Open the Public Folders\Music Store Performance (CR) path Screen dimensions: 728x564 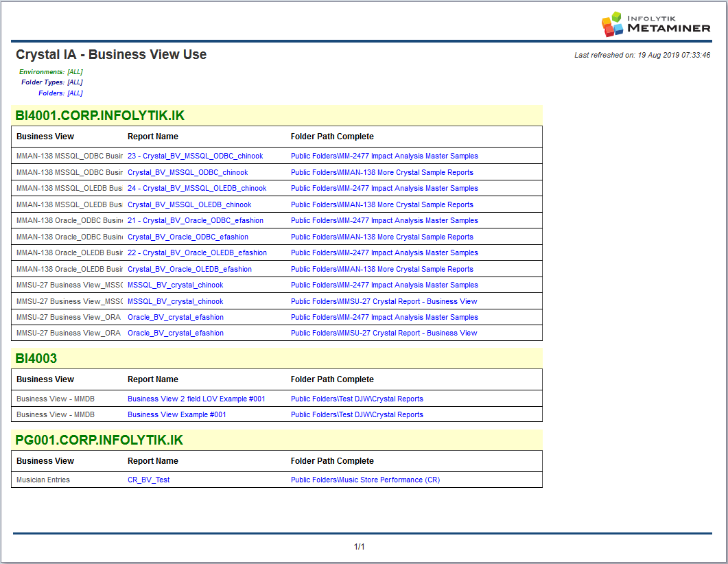pyautogui.click(x=366, y=480)
